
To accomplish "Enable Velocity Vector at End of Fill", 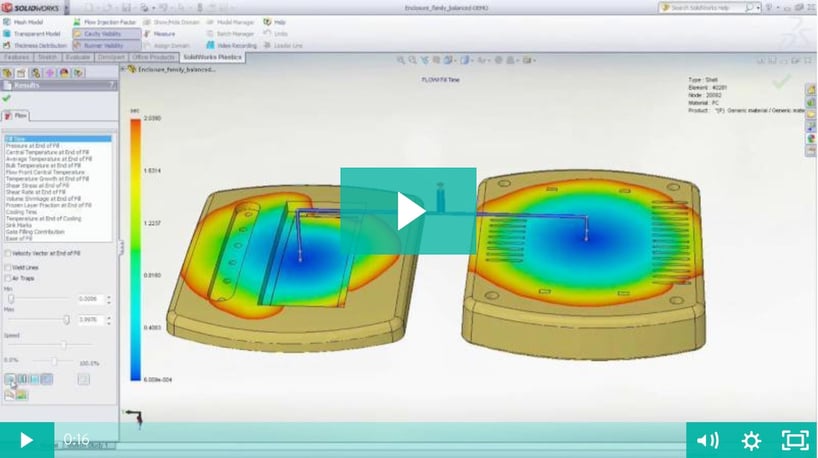I will click(8, 254).
